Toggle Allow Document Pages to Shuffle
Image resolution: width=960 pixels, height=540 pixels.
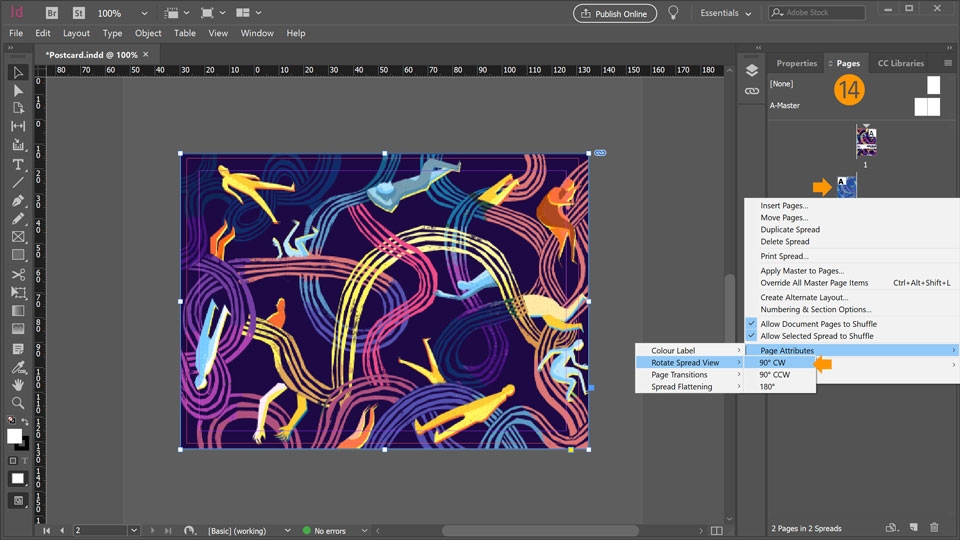(818, 324)
